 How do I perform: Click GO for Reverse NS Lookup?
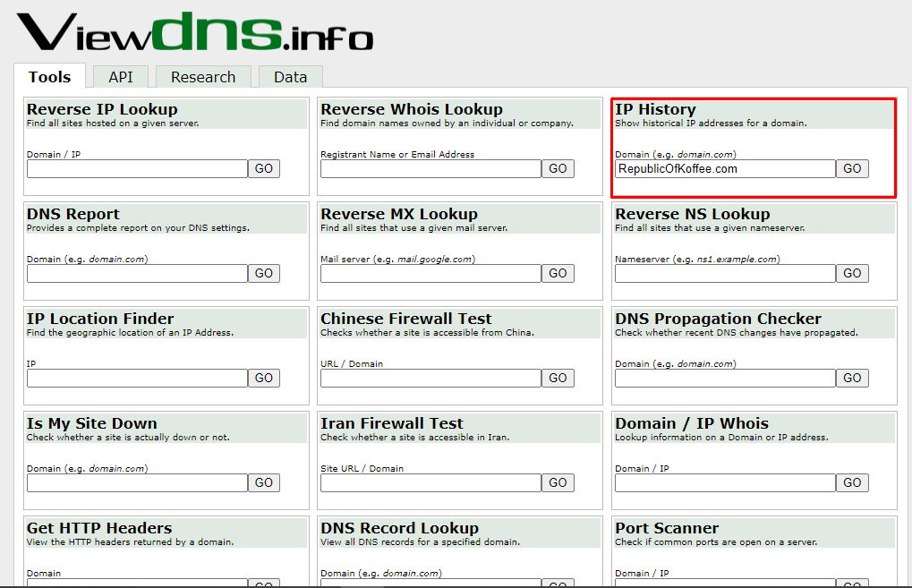[x=850, y=273]
